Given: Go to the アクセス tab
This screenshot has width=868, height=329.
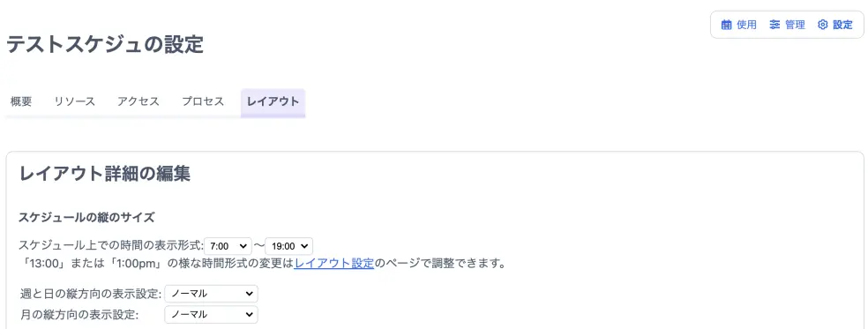Looking at the screenshot, I should [138, 101].
